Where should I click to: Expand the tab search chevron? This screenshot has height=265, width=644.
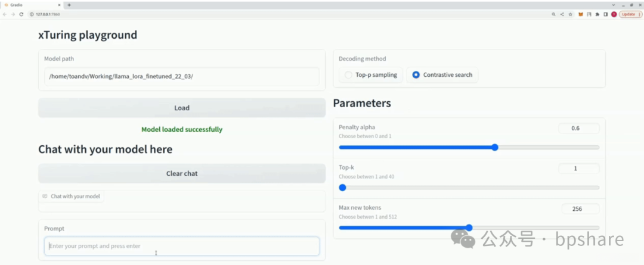[x=614, y=4]
